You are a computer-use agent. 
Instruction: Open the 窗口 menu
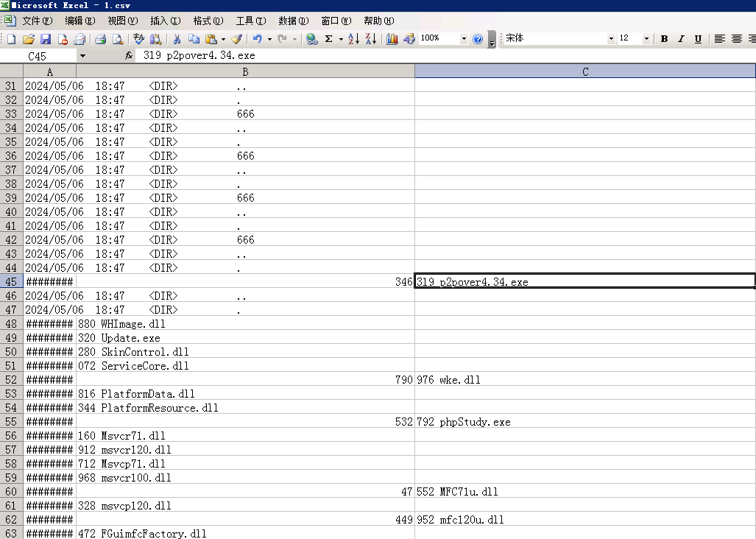tap(336, 21)
